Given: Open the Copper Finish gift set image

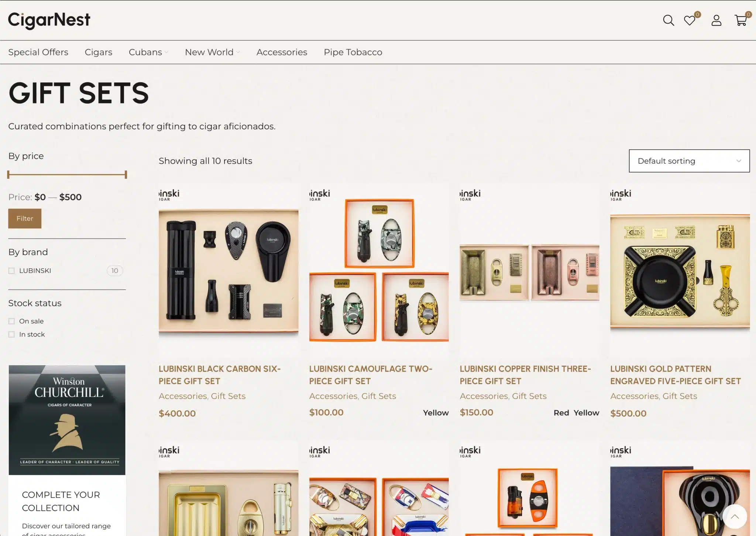Looking at the screenshot, I should (x=529, y=271).
